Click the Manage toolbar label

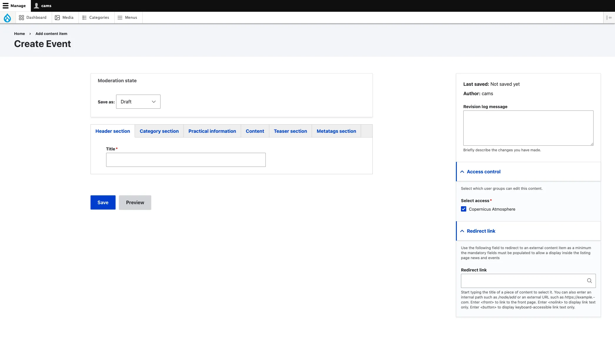(18, 6)
